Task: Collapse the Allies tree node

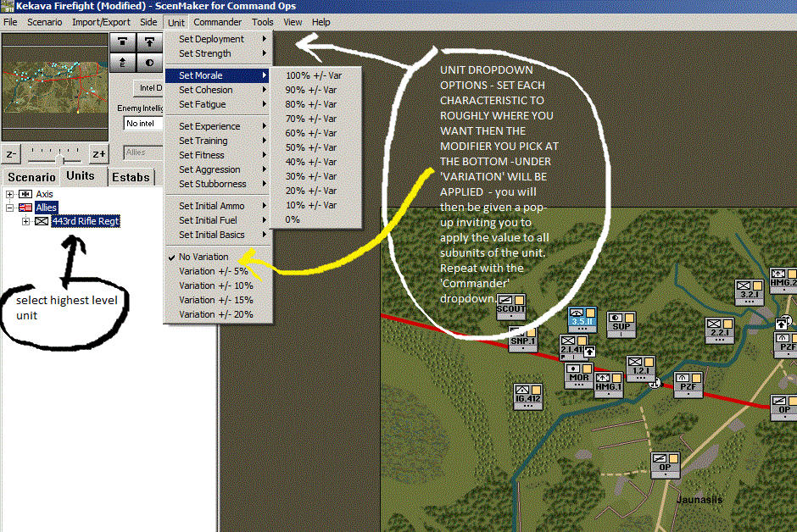Action: pyautogui.click(x=9, y=207)
